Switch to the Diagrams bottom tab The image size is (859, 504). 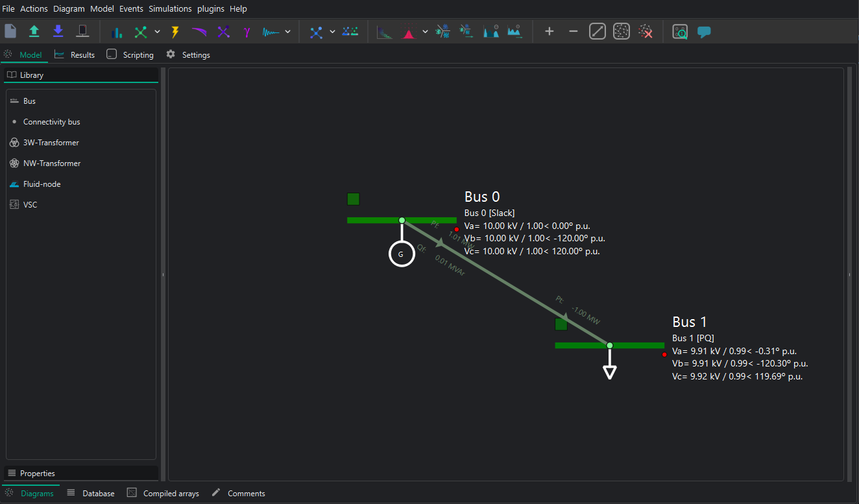point(30,494)
